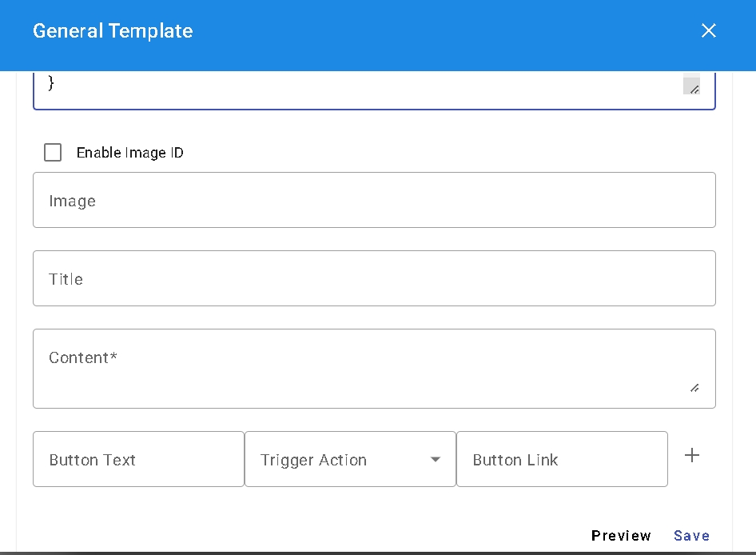
Task: Click the Content textarea resize handle
Action: (x=694, y=388)
